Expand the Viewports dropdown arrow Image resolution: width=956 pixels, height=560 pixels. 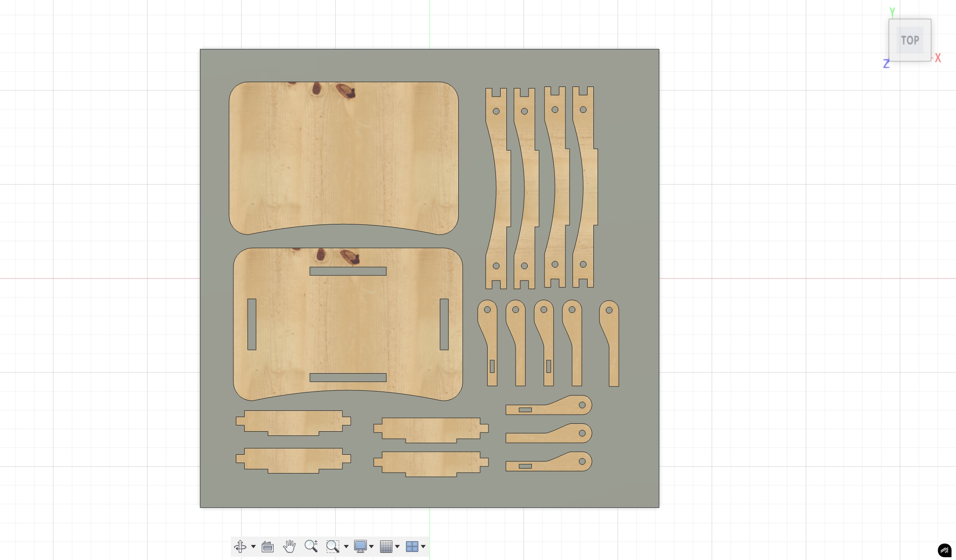click(x=423, y=546)
